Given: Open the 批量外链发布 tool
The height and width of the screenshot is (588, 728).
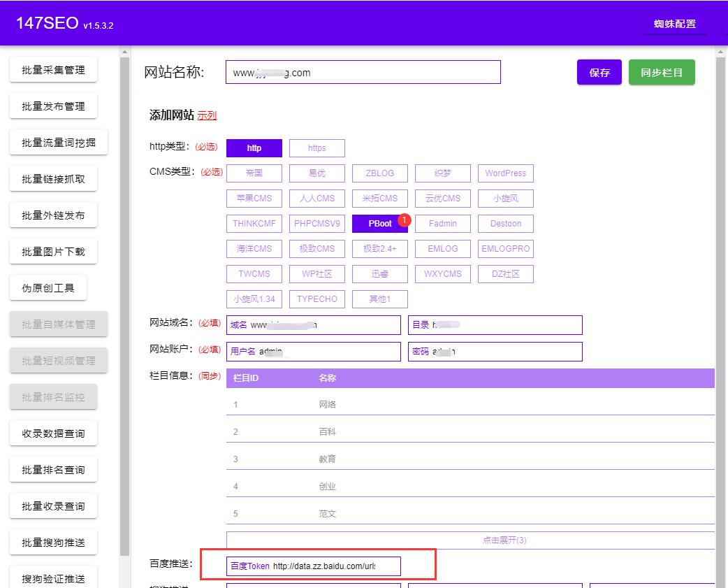Looking at the screenshot, I should point(53,215).
